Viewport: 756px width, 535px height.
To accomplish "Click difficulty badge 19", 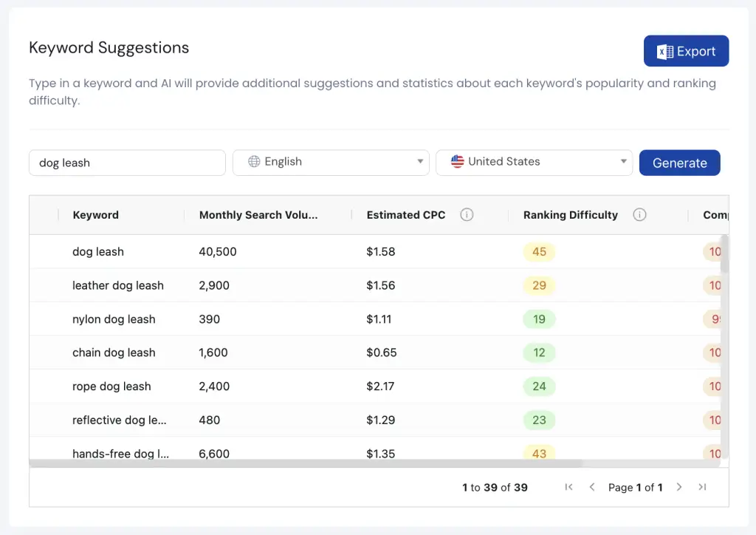I will tap(539, 319).
